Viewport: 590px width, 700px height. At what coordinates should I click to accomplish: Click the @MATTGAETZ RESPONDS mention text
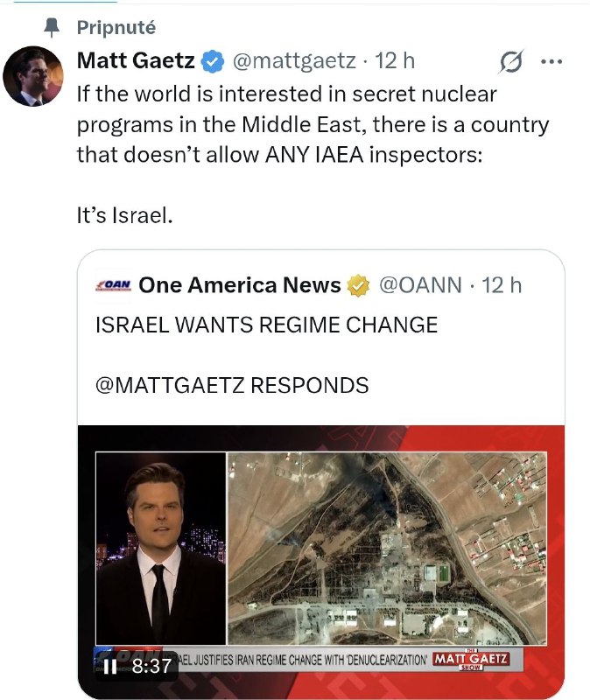pyautogui.click(x=231, y=385)
